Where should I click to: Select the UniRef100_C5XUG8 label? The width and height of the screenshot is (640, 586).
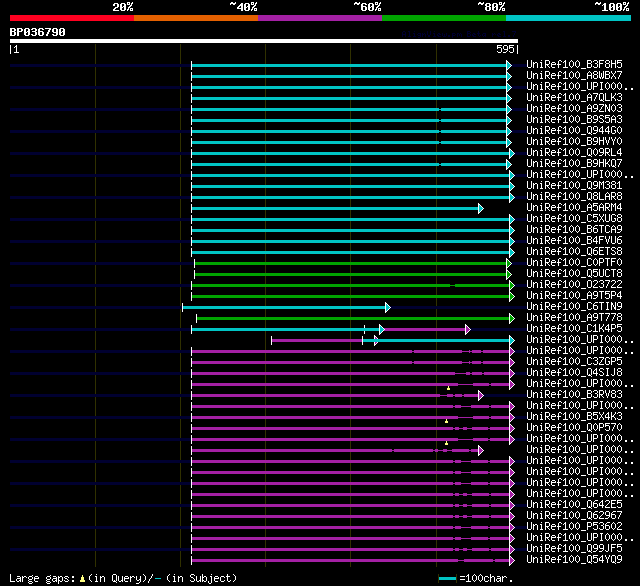pos(574,219)
